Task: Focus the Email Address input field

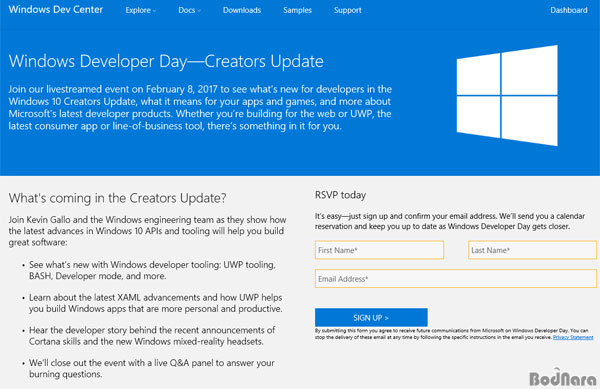Action: 456,279
